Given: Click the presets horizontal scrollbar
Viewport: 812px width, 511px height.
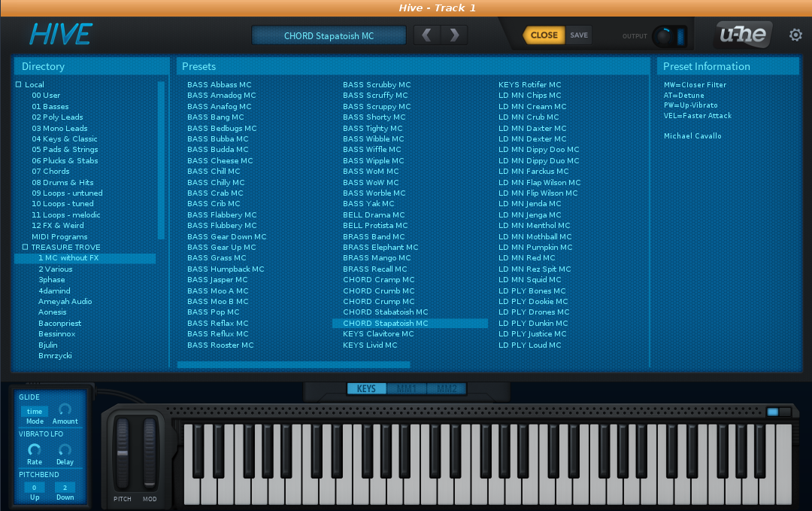Looking at the screenshot, I should click(294, 365).
